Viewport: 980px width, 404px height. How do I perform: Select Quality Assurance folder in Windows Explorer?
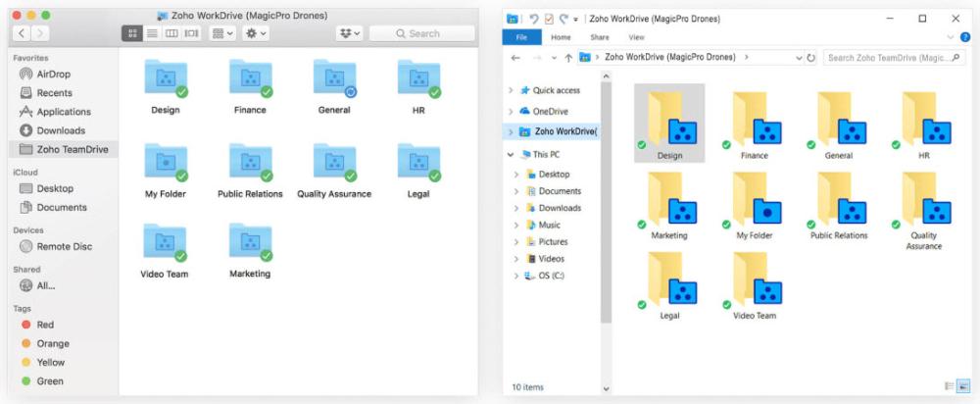coord(924,210)
